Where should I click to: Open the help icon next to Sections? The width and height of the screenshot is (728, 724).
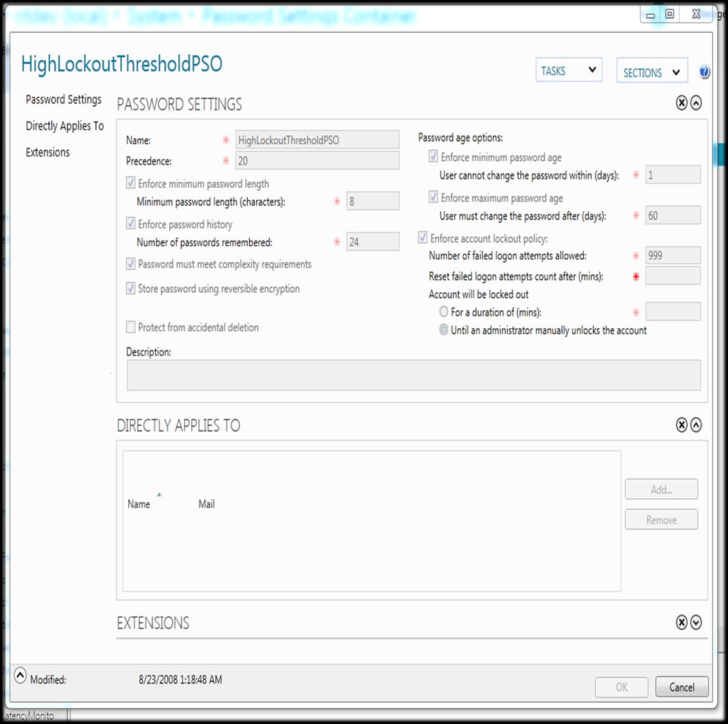[704, 72]
